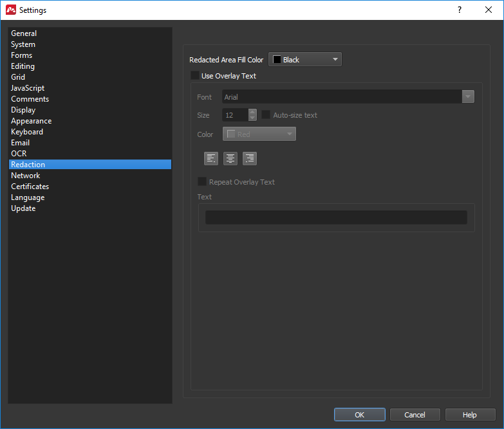Click the overlay Text input field

(336, 217)
